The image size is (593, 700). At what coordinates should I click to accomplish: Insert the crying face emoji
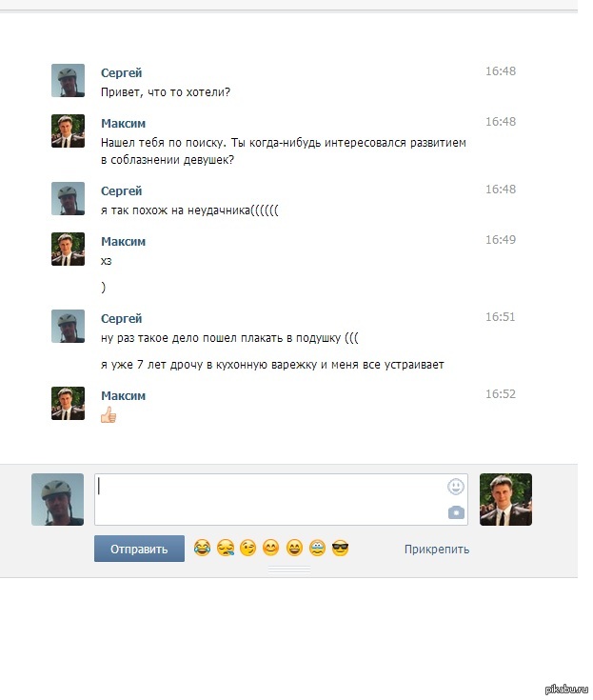pos(317,548)
